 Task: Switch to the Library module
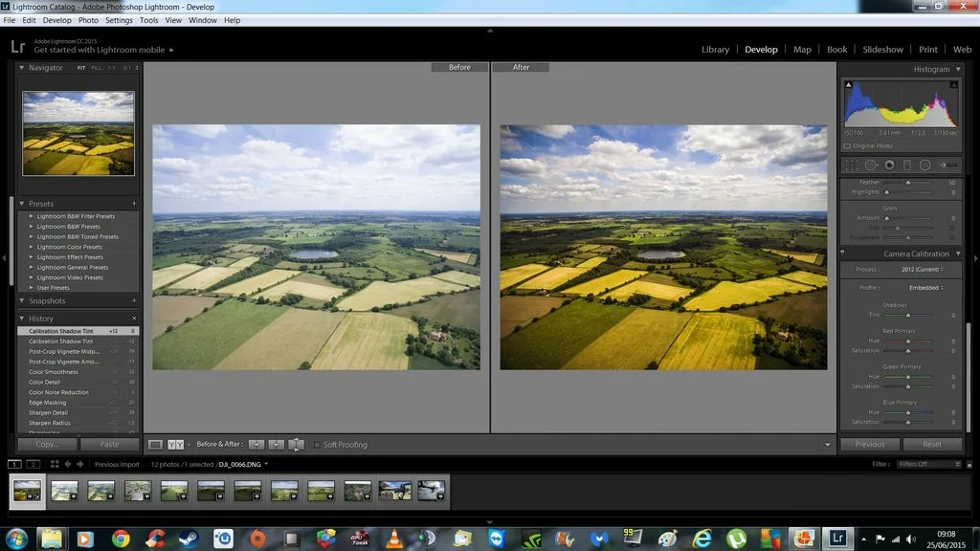point(715,50)
